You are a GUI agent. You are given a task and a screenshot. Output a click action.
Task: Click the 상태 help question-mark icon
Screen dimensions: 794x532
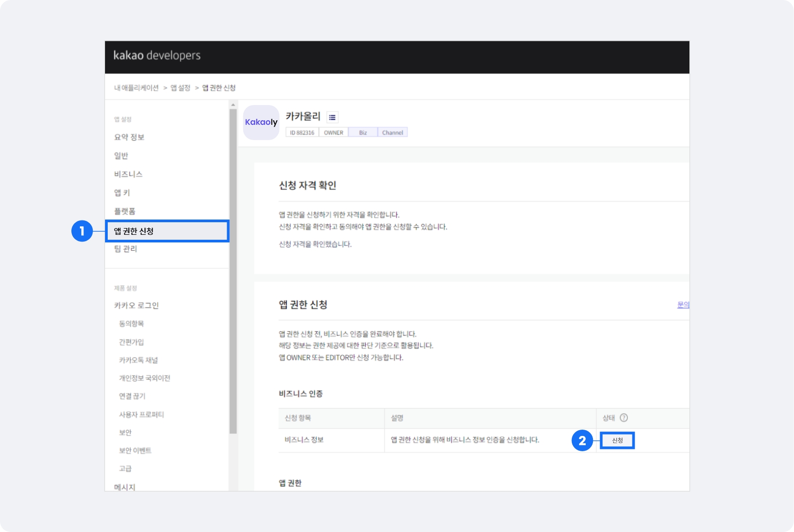624,418
